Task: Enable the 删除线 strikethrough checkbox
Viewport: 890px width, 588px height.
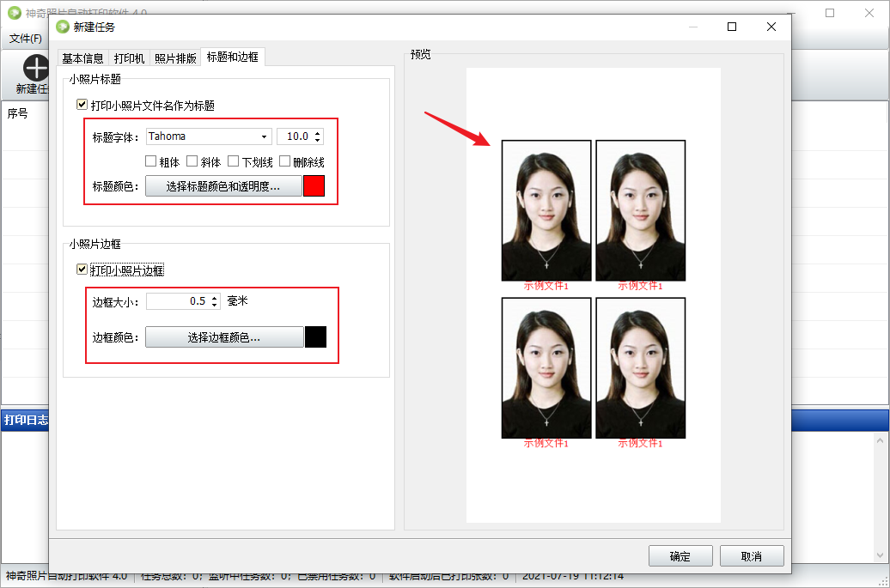Action: pyautogui.click(x=285, y=161)
